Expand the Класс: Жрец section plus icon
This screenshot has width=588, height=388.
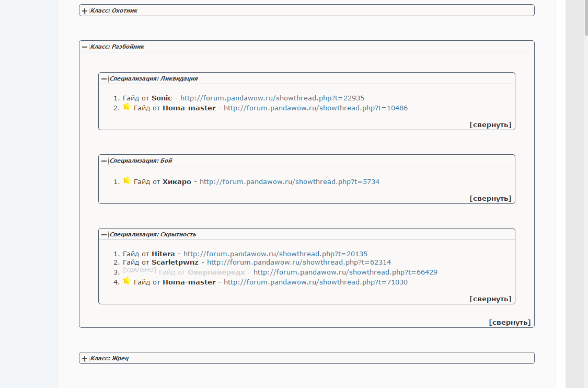pos(85,358)
